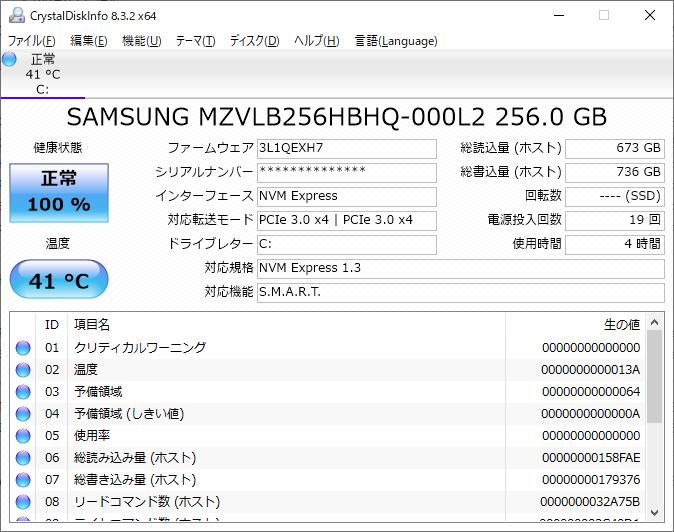Screen dimensions: 674x532
Task: Click raw value 0000000158FAE
Action: pos(591,458)
